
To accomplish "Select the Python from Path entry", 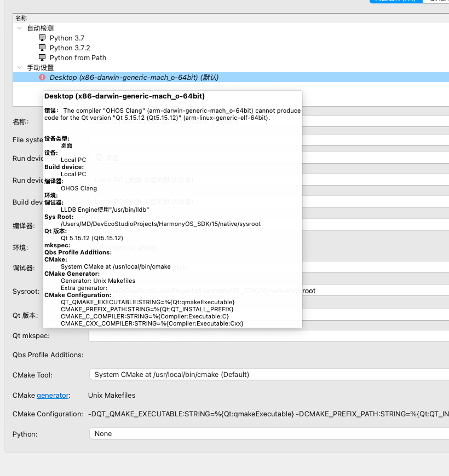I will [78, 57].
